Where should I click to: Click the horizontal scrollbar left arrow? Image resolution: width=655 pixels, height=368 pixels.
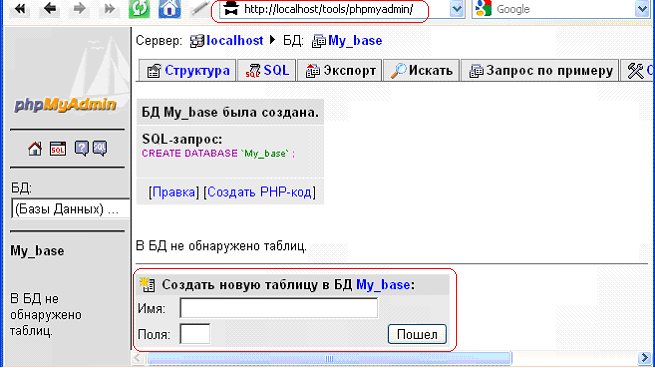coord(138,358)
